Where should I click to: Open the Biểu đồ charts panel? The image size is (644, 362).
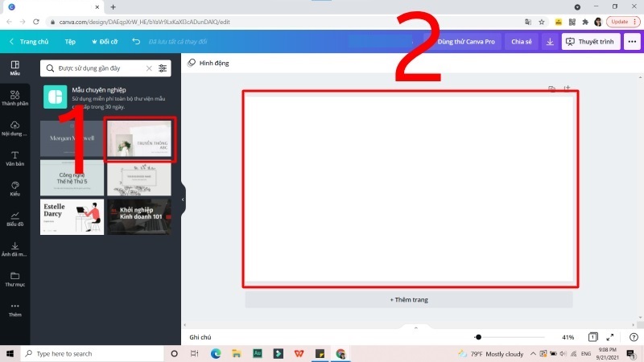pyautogui.click(x=14, y=218)
